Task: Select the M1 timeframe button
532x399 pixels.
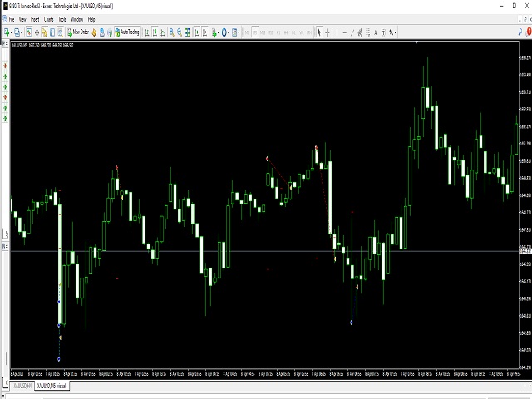Action: (x=247, y=32)
